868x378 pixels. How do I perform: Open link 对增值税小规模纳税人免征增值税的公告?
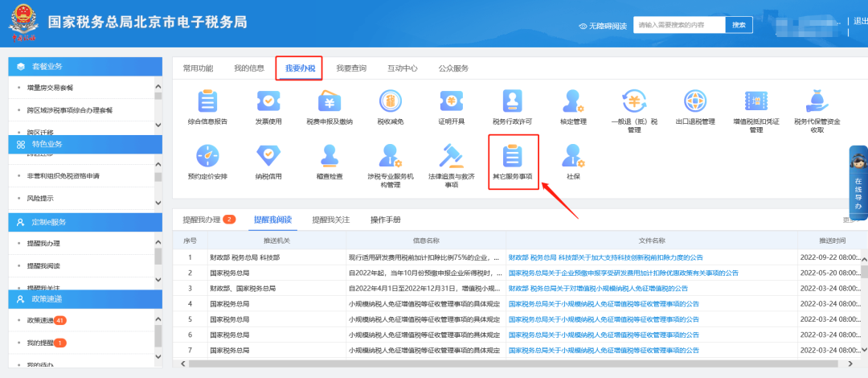tap(598, 288)
